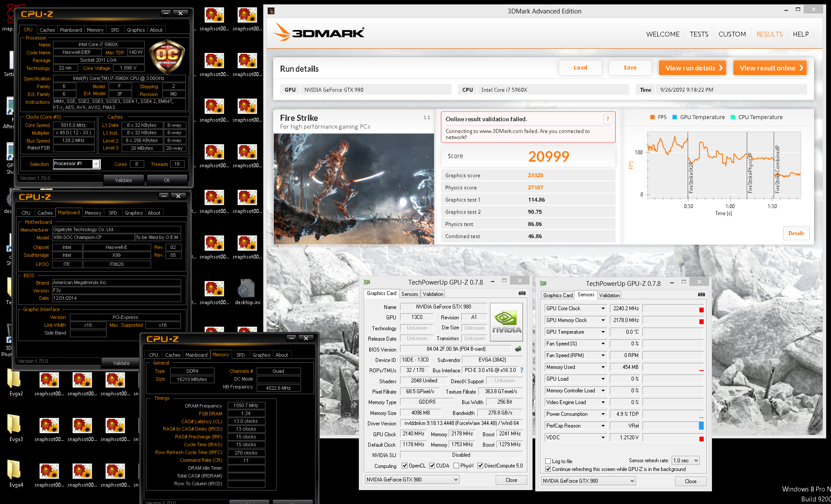This screenshot has height=504, width=831.
Task: Click Close in the GPU-Z Graphics Card window
Action: 511,480
